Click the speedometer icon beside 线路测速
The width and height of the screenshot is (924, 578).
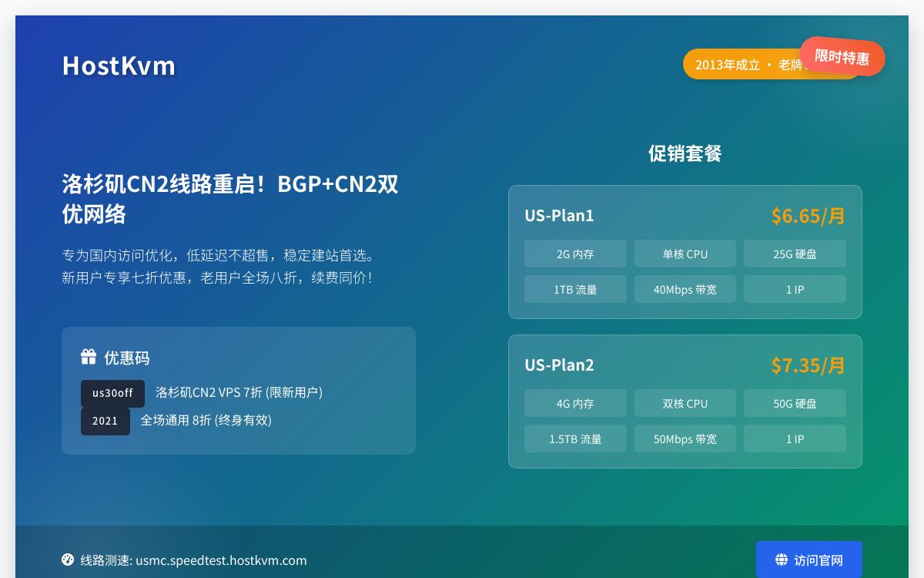pos(68,560)
